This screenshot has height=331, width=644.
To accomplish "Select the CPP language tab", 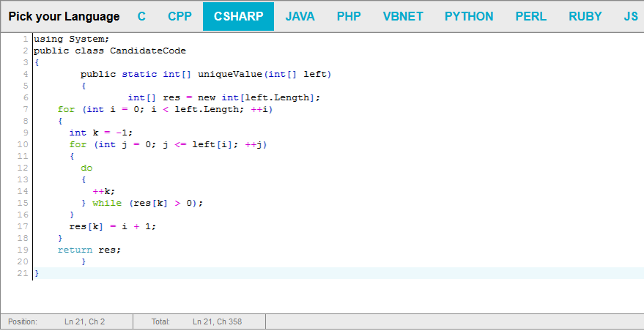I will coord(179,16).
